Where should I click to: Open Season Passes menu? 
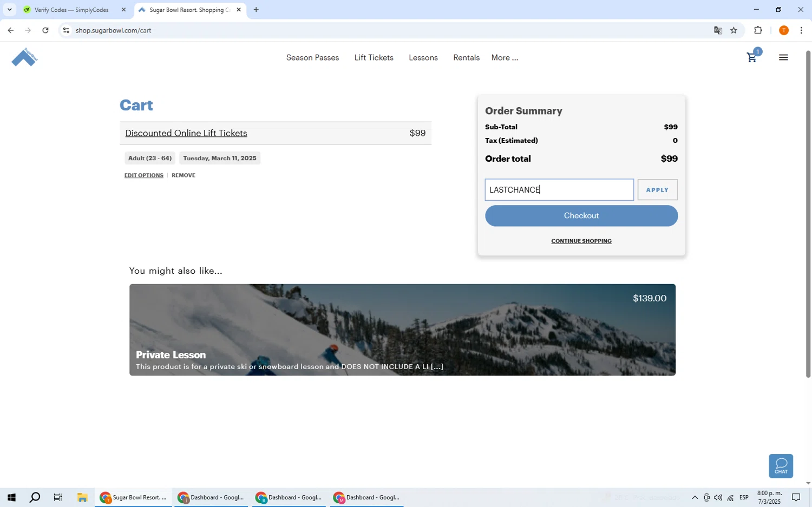[x=312, y=57]
